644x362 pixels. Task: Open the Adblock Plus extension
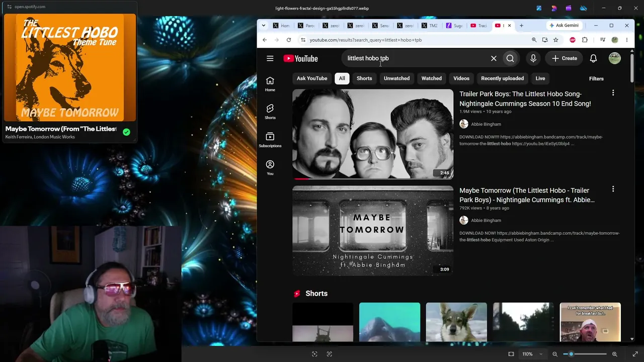click(573, 40)
